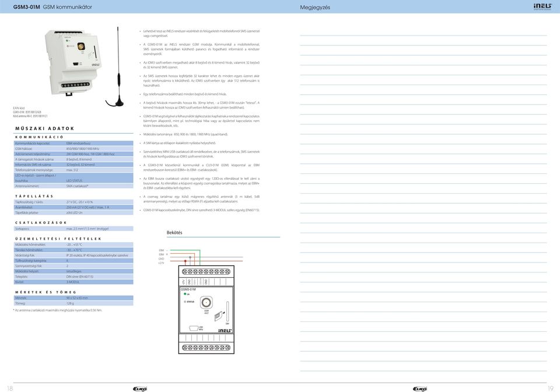Click the ELKO logo beside page number 18

click(139, 388)
